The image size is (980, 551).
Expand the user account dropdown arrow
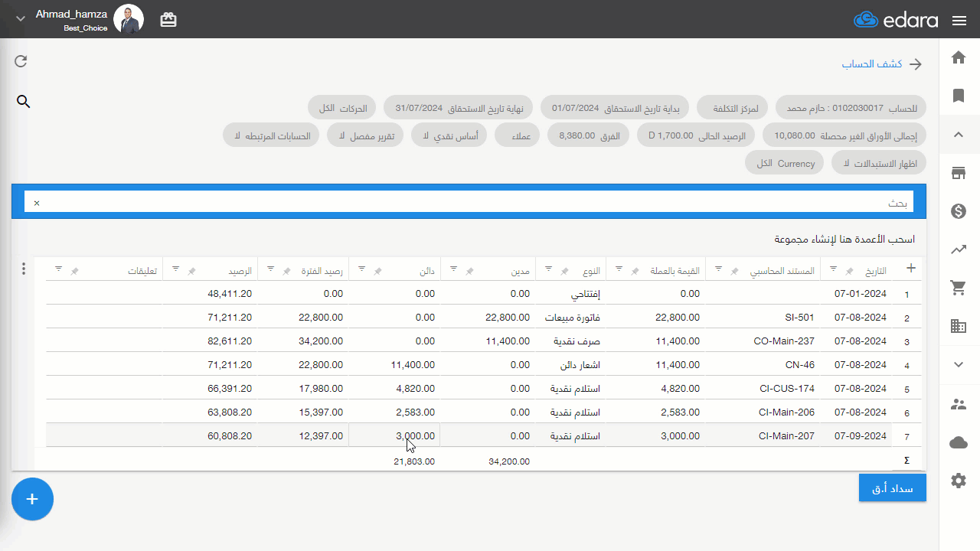21,18
